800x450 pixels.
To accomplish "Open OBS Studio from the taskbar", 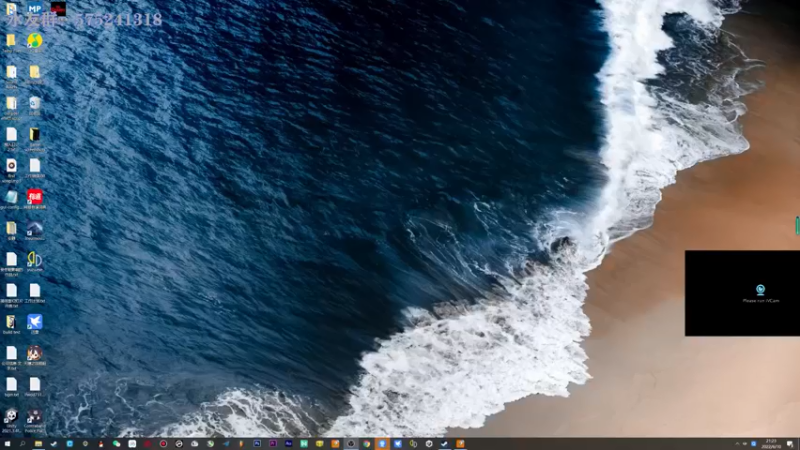I will [x=351, y=444].
